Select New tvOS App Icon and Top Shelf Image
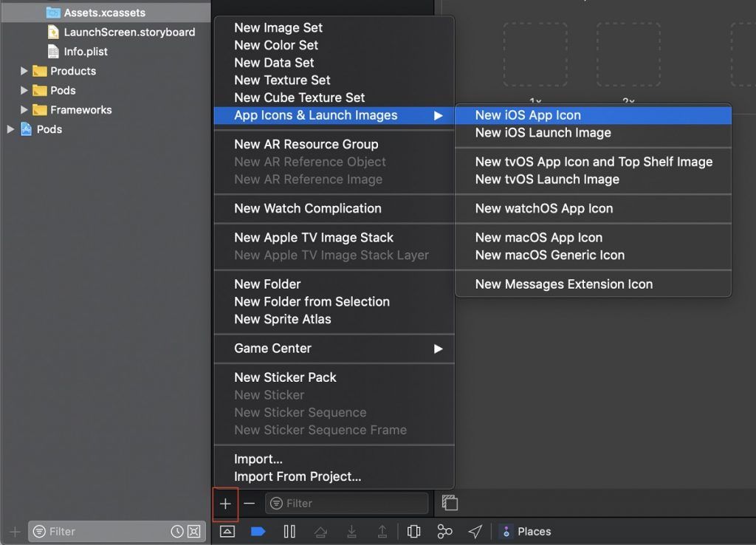Image resolution: width=756 pixels, height=545 pixels. [x=593, y=162]
